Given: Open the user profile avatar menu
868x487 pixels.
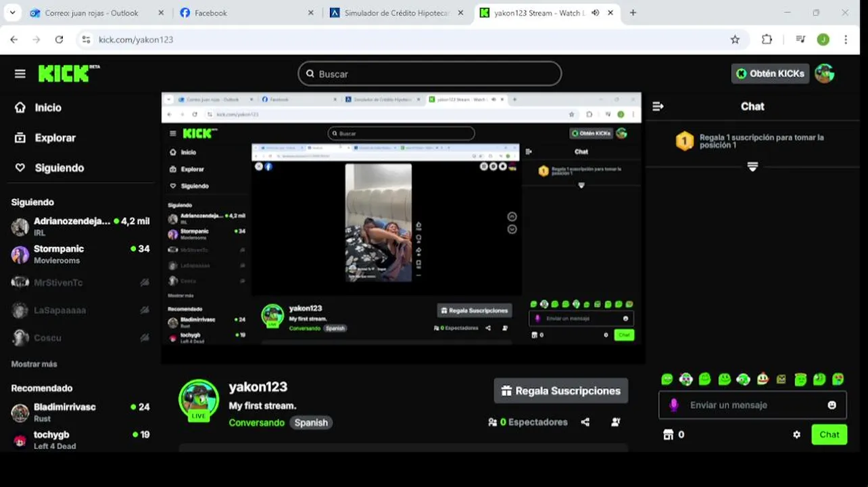Looking at the screenshot, I should (824, 74).
